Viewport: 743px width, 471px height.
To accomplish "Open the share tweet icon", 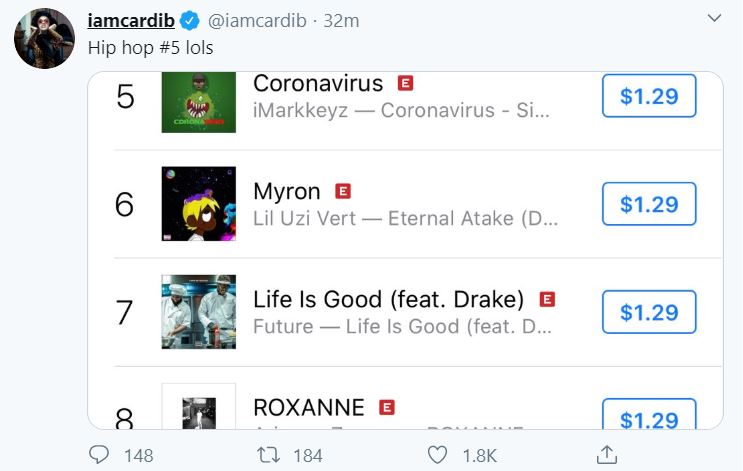I will [x=606, y=455].
